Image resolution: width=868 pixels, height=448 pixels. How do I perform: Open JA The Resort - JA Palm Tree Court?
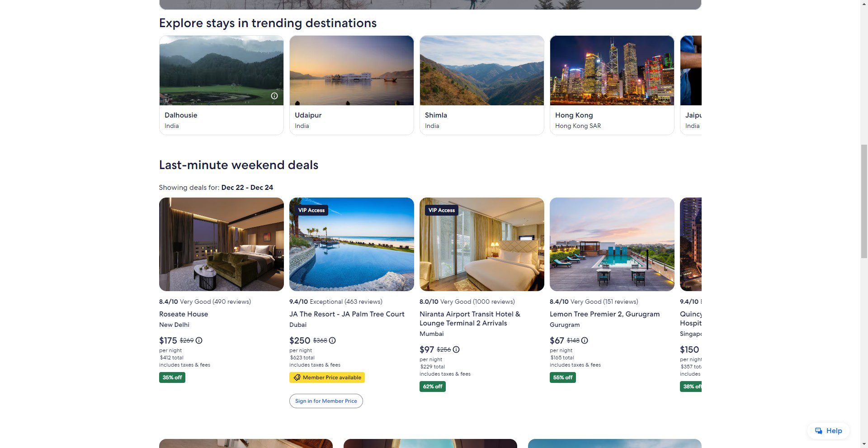[347, 314]
